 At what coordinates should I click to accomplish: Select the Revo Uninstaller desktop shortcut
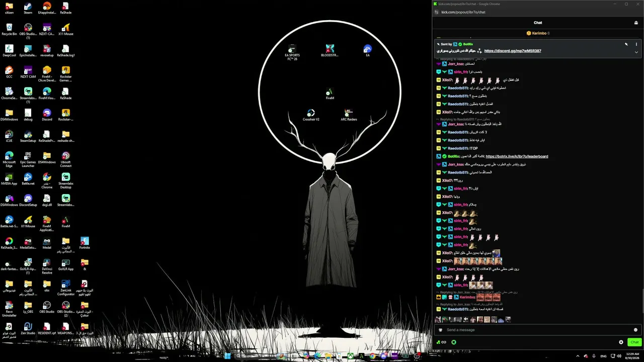coord(9,309)
